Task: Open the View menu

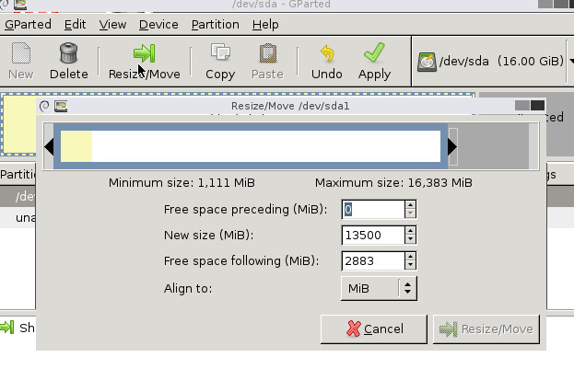Action: point(112,25)
